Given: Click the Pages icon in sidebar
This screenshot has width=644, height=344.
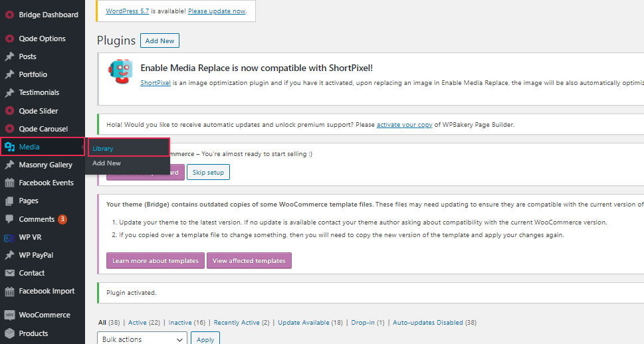Looking at the screenshot, I should [9, 201].
